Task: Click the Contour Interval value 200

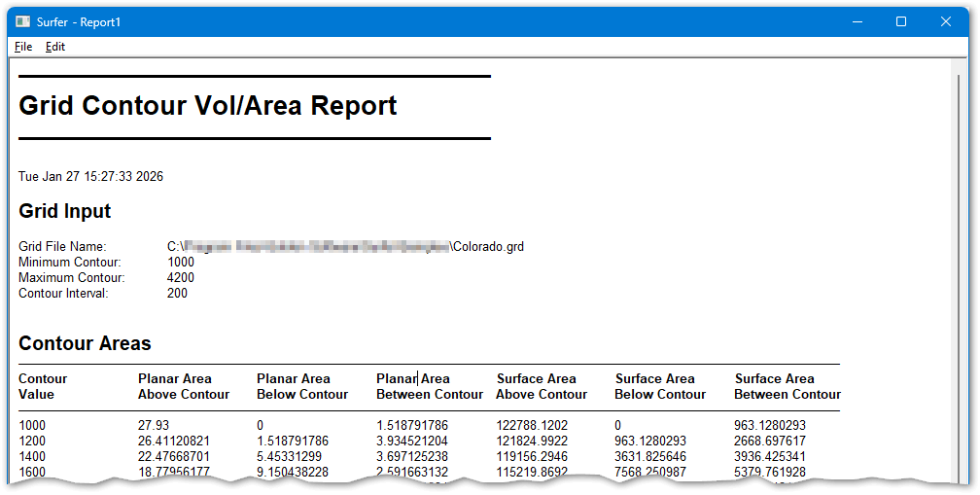Action: [177, 294]
